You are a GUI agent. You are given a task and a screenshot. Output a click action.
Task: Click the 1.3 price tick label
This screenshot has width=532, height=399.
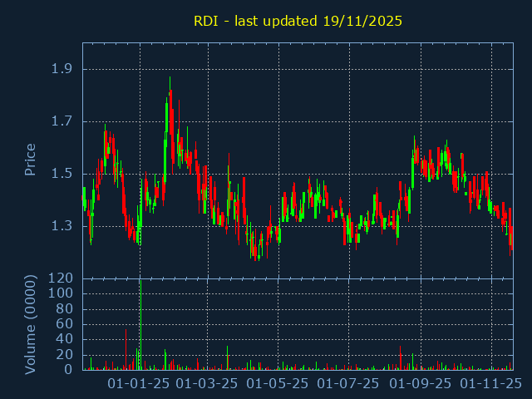[x=63, y=226]
